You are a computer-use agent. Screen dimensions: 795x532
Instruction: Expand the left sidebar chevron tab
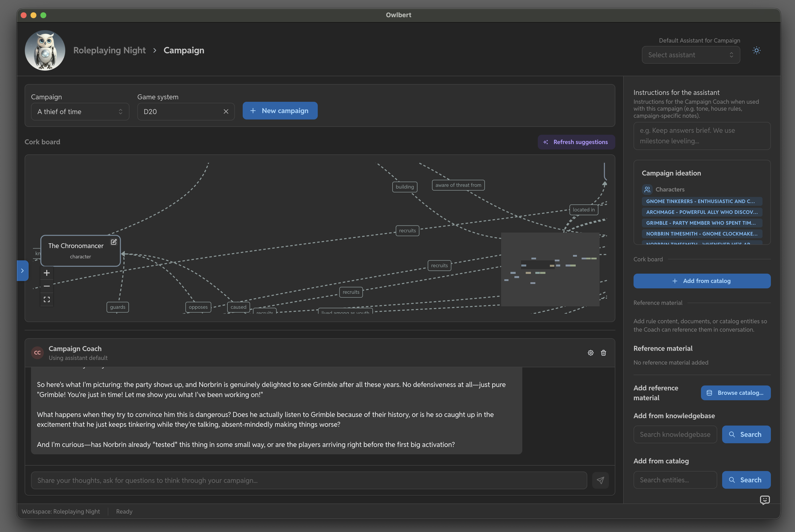pyautogui.click(x=22, y=271)
